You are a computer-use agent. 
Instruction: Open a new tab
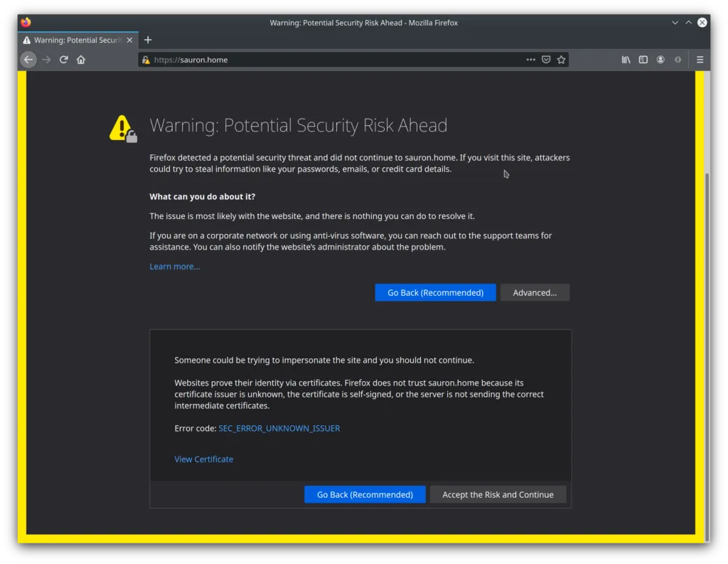[x=148, y=40]
